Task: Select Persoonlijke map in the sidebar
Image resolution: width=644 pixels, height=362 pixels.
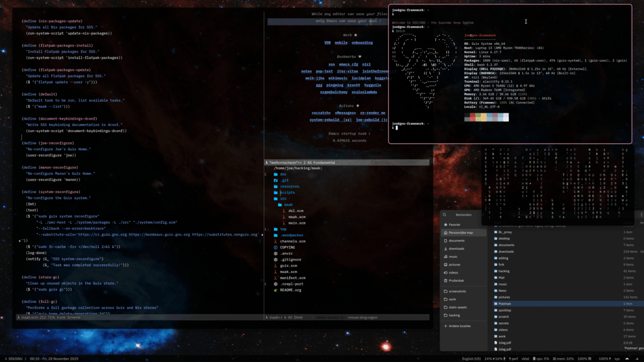Action: pos(460,233)
